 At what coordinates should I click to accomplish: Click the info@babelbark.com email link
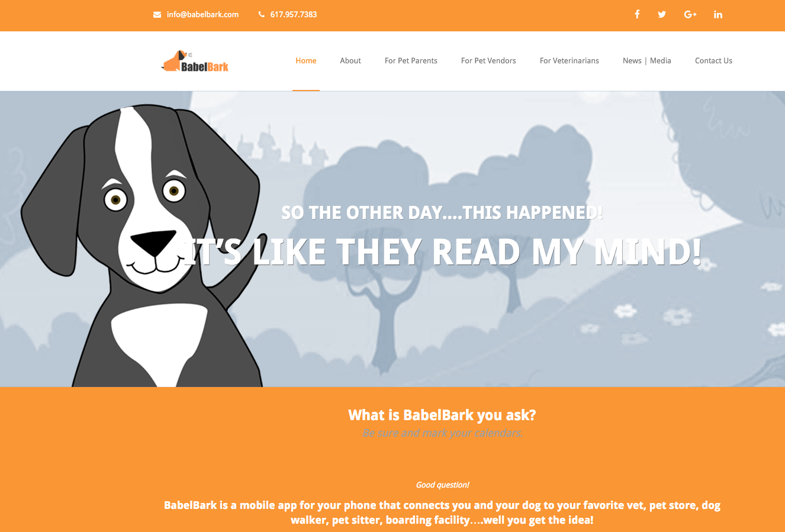point(202,15)
